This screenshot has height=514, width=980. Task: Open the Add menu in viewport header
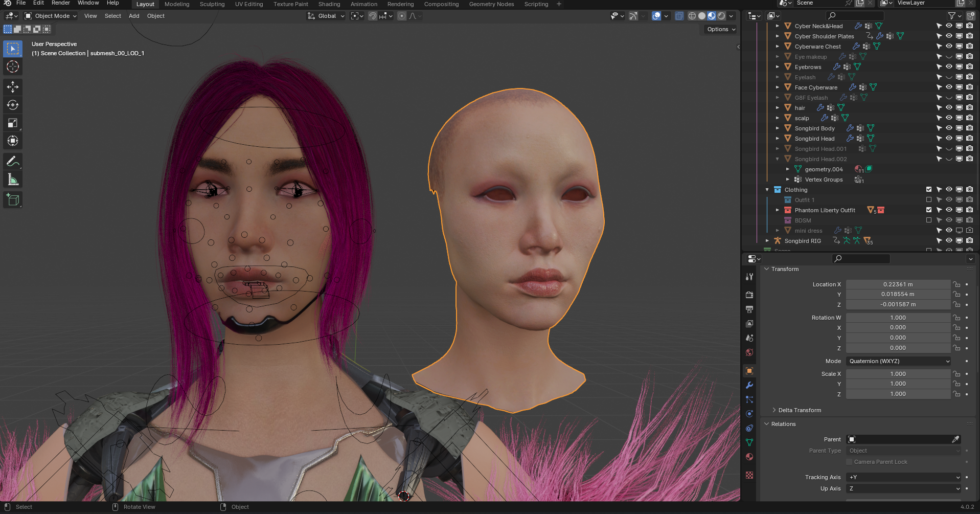tap(134, 16)
